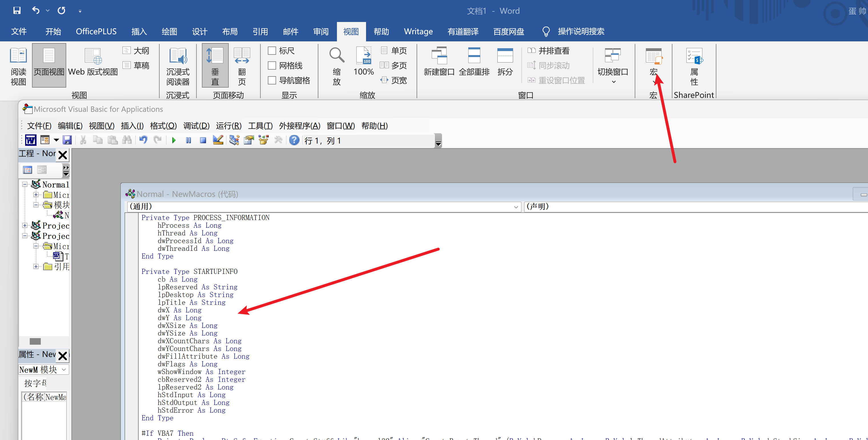Enable the 标尺 ruler checkbox
This screenshot has height=440, width=868.
click(272, 51)
